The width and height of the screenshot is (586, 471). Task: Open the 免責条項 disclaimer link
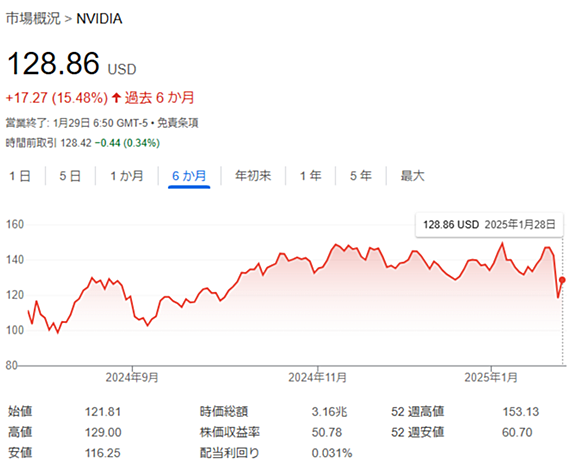pyautogui.click(x=178, y=123)
